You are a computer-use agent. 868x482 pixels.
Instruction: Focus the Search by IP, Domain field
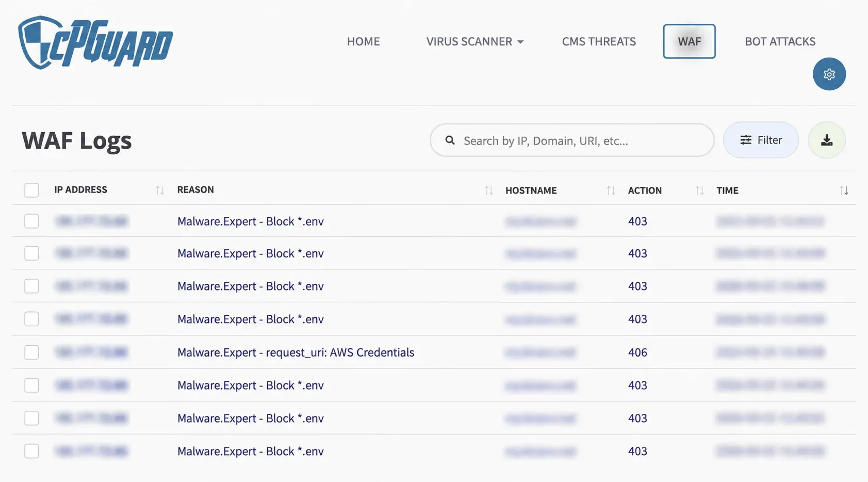(572, 140)
